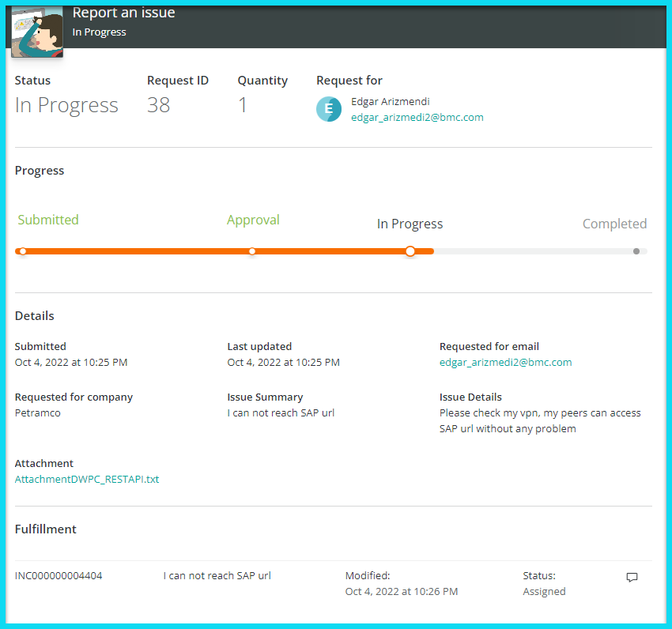Click the grey Completed step dot
This screenshot has width=672, height=629.
(636, 251)
